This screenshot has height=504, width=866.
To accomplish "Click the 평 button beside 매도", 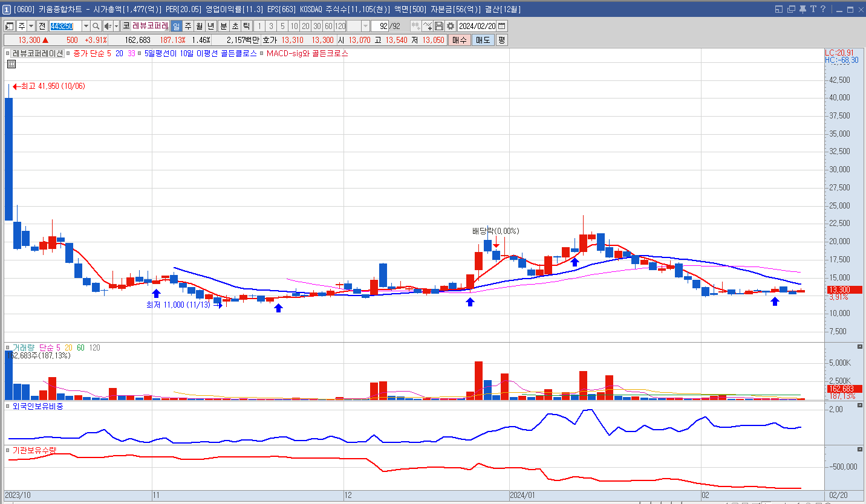I will click(502, 40).
